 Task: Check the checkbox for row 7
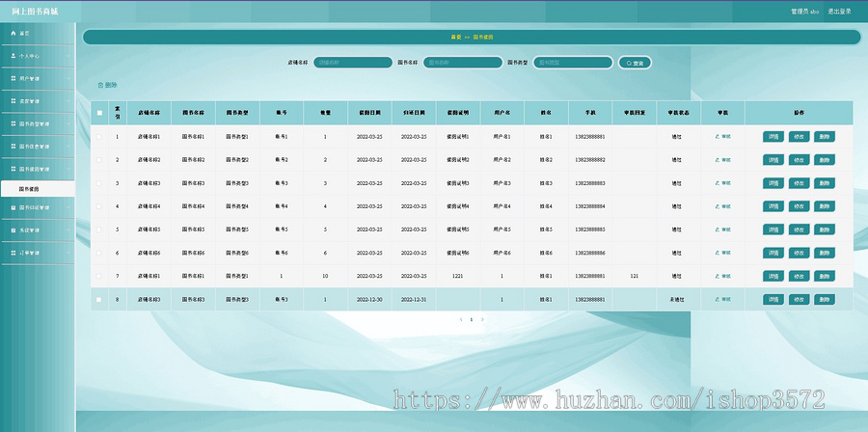(x=99, y=276)
